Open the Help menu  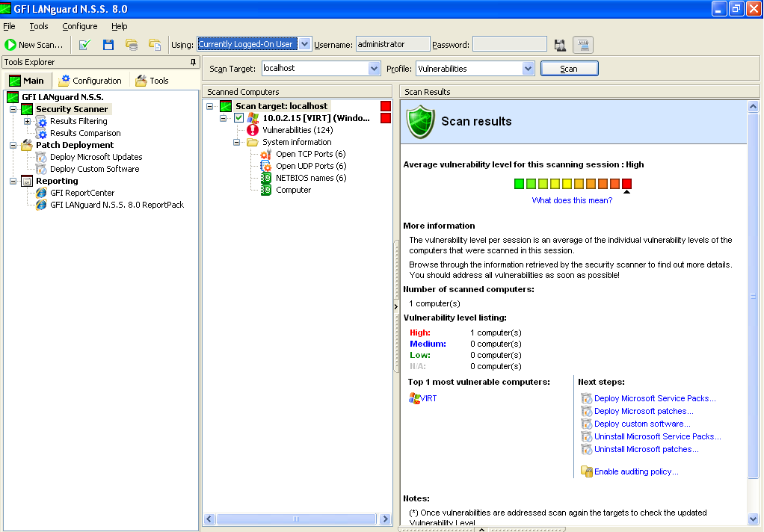(x=120, y=26)
